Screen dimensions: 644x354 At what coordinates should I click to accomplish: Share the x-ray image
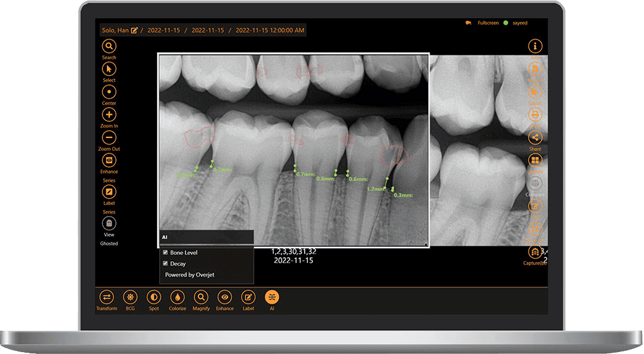coord(535,137)
